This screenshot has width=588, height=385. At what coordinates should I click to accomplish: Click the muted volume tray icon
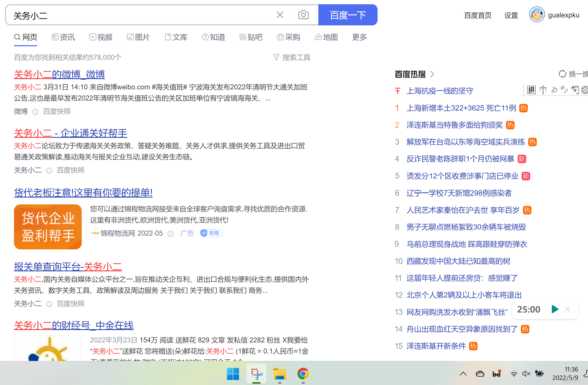coord(526,374)
